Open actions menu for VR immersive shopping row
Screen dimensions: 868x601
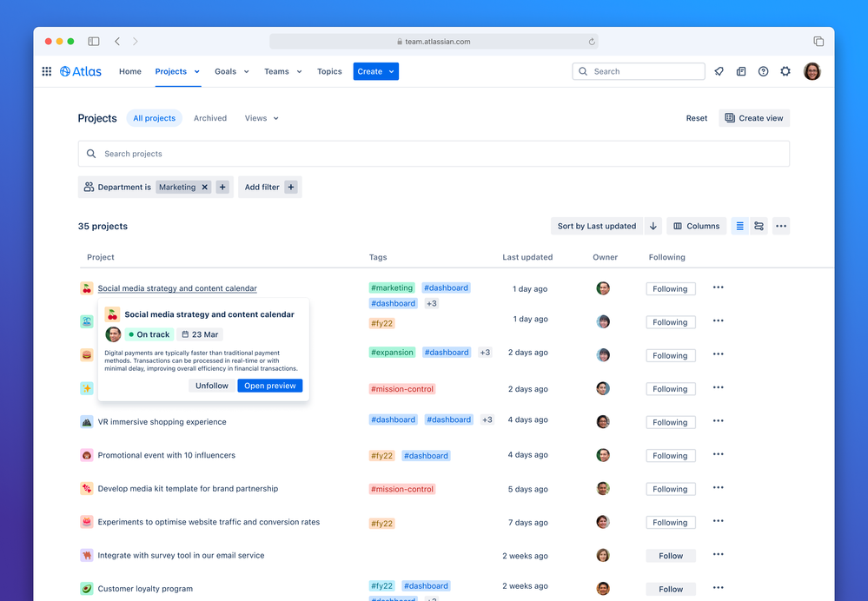click(x=718, y=420)
